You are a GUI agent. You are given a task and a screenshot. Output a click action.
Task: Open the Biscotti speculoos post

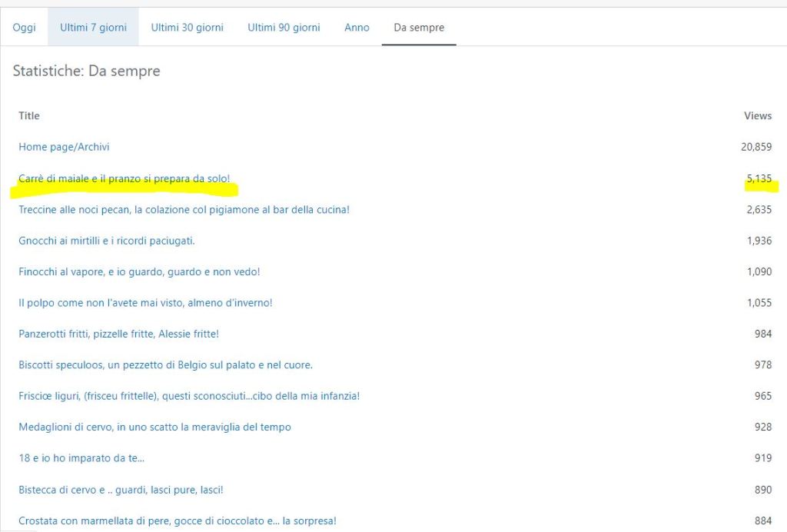coord(165,365)
